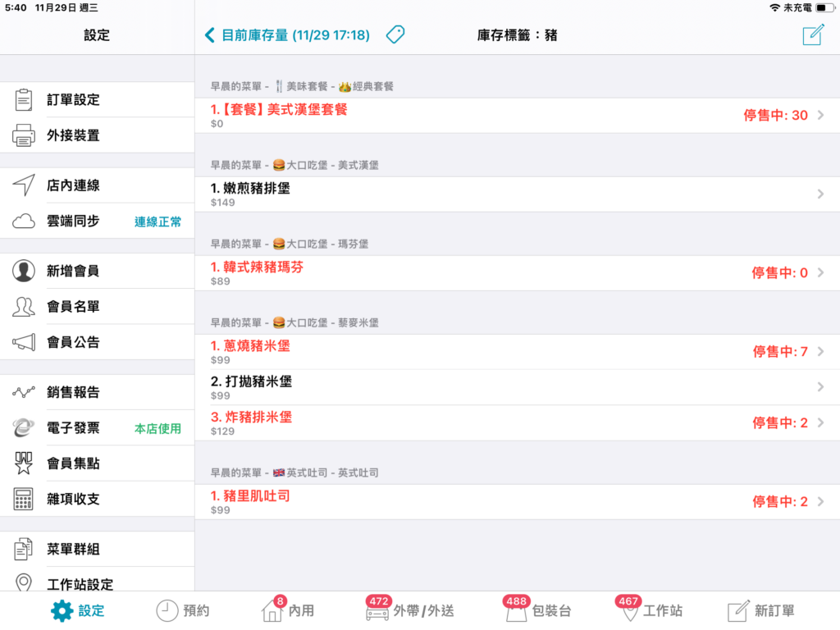Viewport: 840px width, 630px height.
Task: Tap the 停售中: 30 status text
Action: point(776,115)
